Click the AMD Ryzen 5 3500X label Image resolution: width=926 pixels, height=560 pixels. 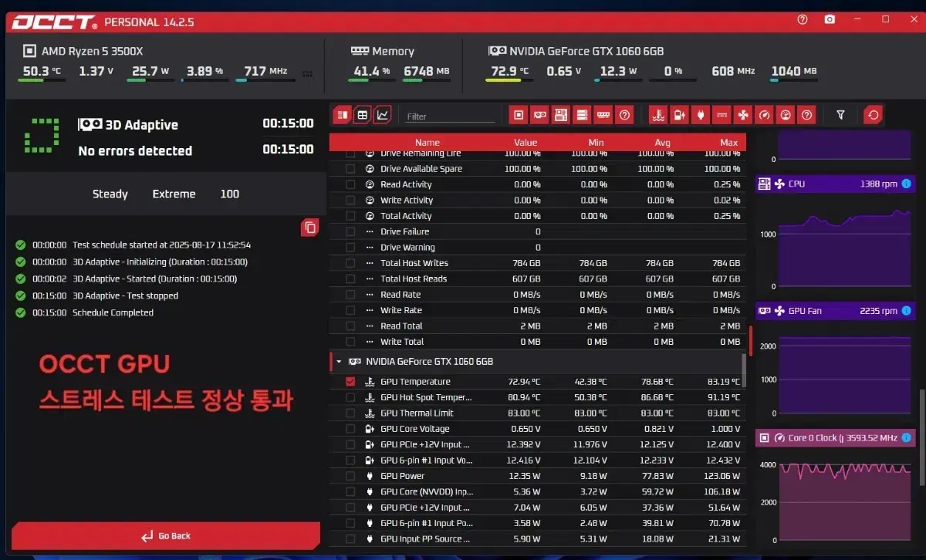[92, 51]
